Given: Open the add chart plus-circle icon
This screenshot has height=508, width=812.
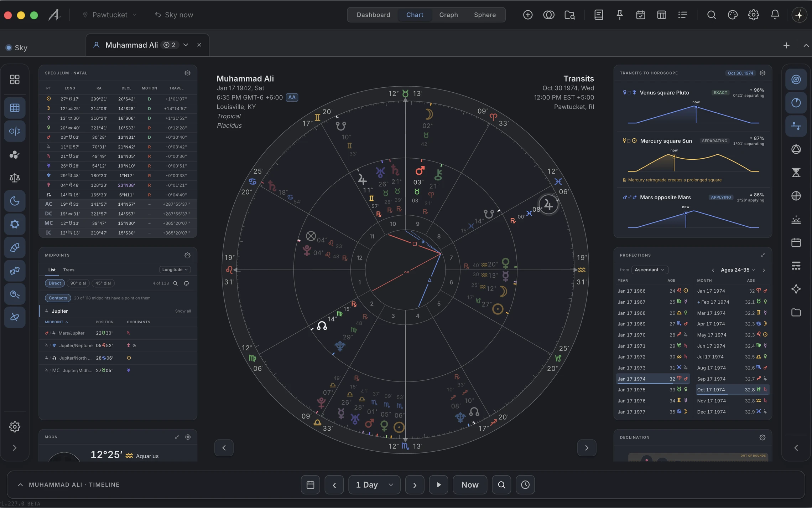Looking at the screenshot, I should pyautogui.click(x=528, y=15).
